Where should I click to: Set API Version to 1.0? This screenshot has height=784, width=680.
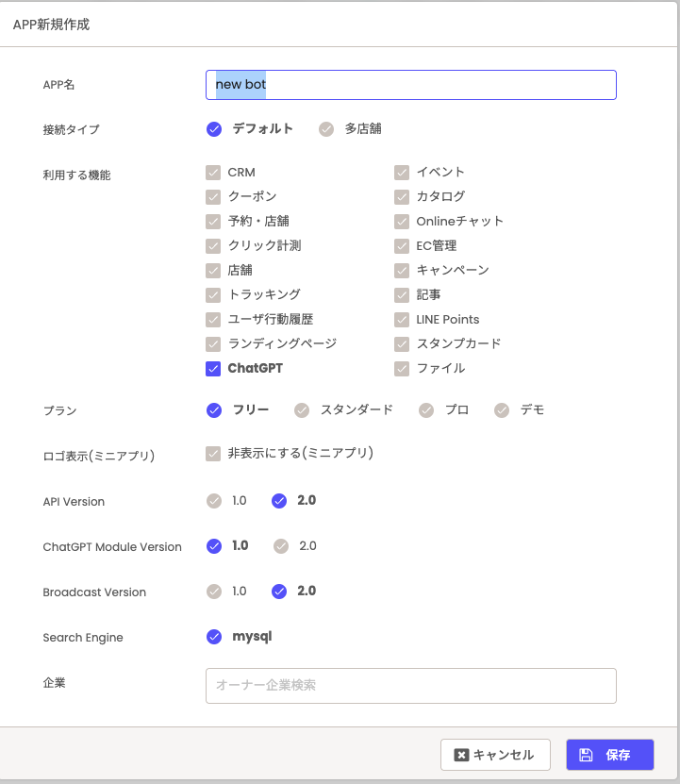(x=214, y=501)
